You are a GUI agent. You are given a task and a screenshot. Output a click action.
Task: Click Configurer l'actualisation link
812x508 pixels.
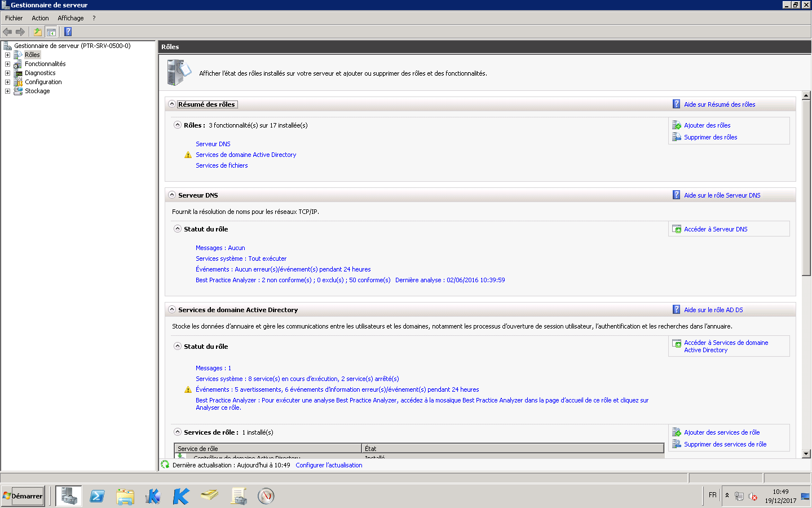click(x=329, y=465)
